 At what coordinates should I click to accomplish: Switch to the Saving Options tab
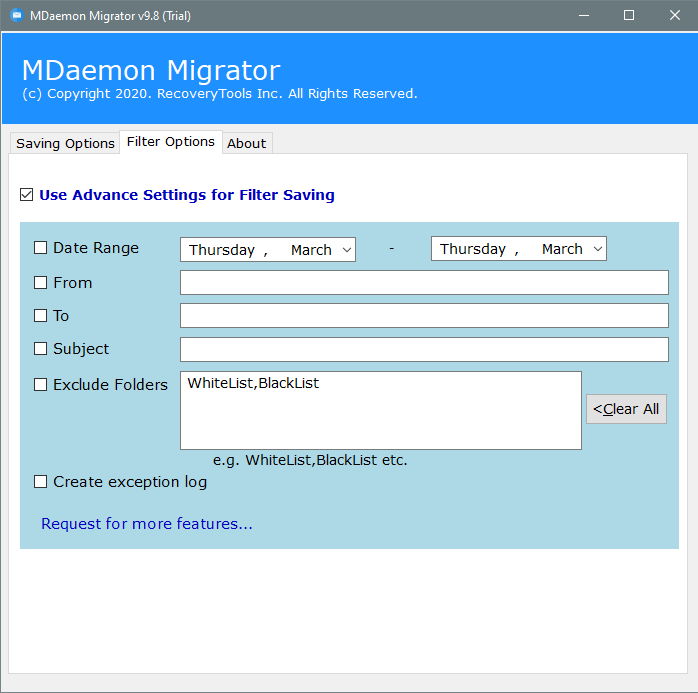[65, 143]
